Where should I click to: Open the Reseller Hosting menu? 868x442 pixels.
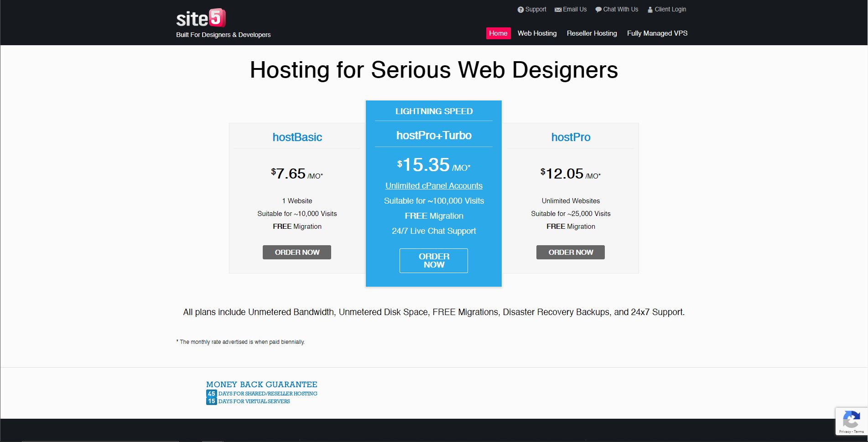592,33
